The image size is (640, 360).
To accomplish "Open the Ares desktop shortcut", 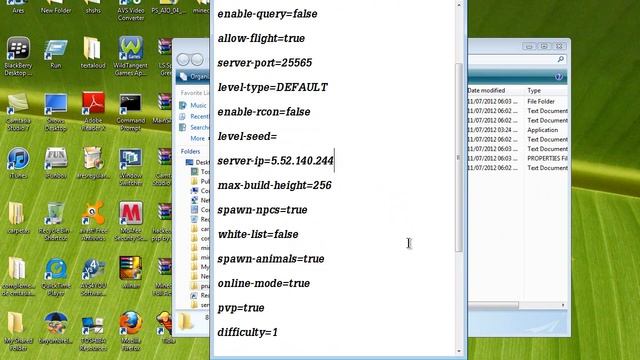I will coord(18,7).
